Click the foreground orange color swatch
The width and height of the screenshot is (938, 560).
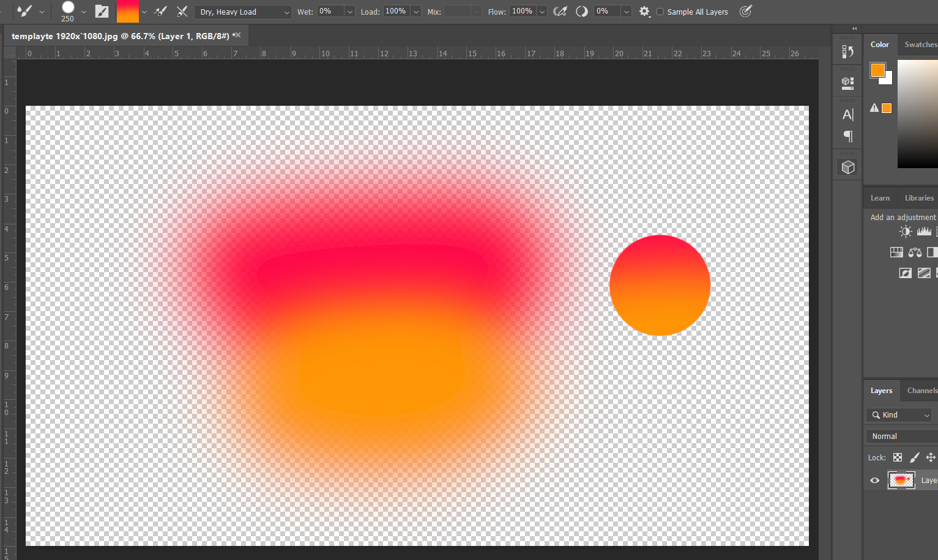click(877, 70)
